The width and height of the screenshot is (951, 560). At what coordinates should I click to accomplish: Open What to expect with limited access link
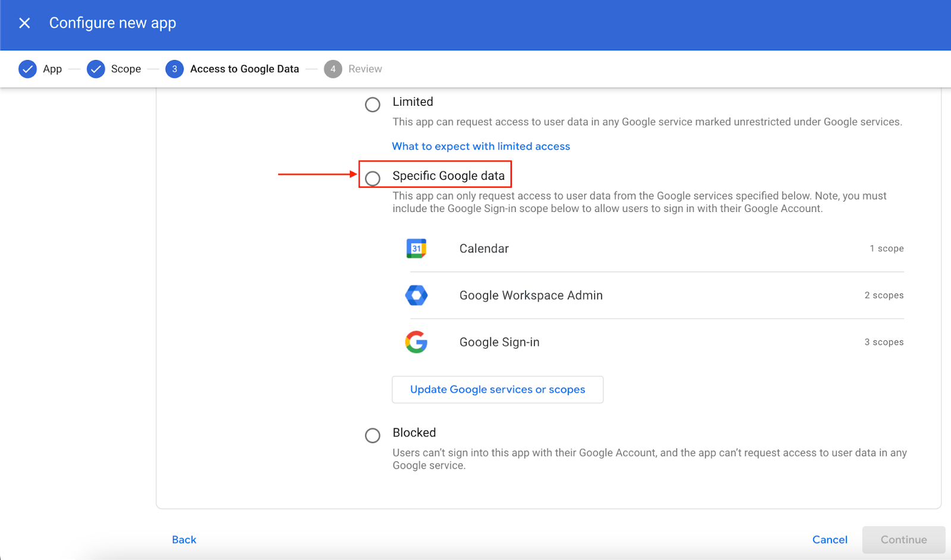pyautogui.click(x=481, y=146)
